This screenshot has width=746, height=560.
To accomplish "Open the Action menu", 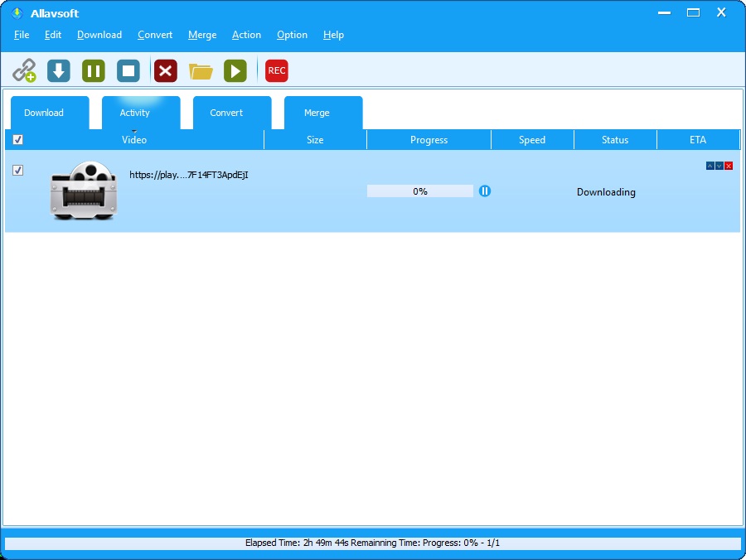I will tap(246, 35).
